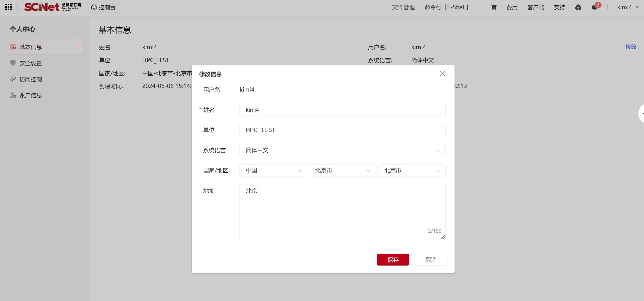Expand the 中国 country dropdown
The width and height of the screenshot is (644, 301).
point(273,171)
